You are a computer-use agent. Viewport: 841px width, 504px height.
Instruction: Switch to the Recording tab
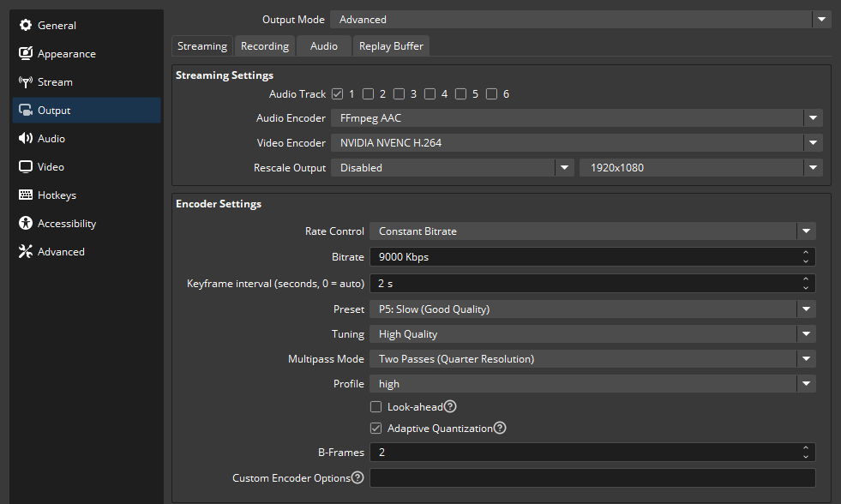265,46
